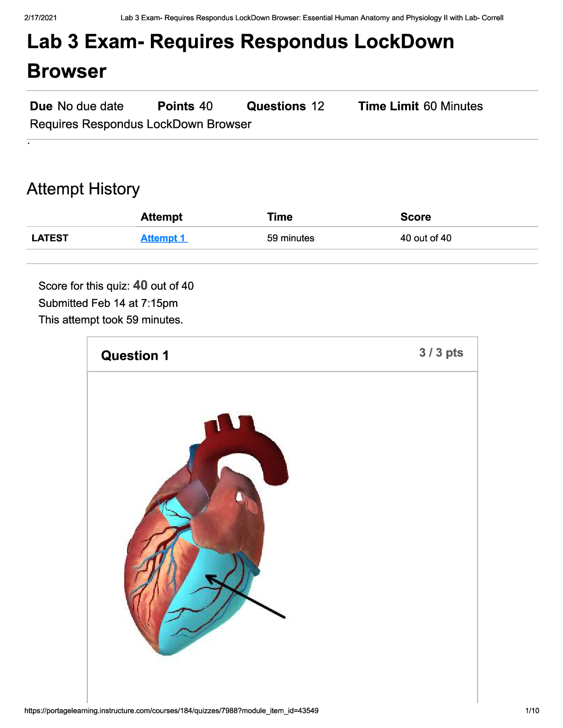This screenshot has height=728, width=563.
Task: Click the 1/10 page number
Action: point(532,711)
